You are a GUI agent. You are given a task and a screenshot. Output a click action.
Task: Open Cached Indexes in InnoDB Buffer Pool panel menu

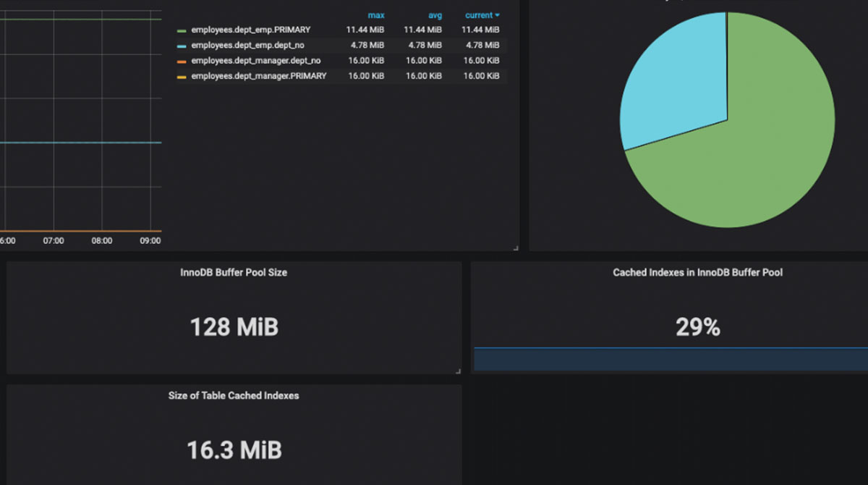tap(697, 272)
